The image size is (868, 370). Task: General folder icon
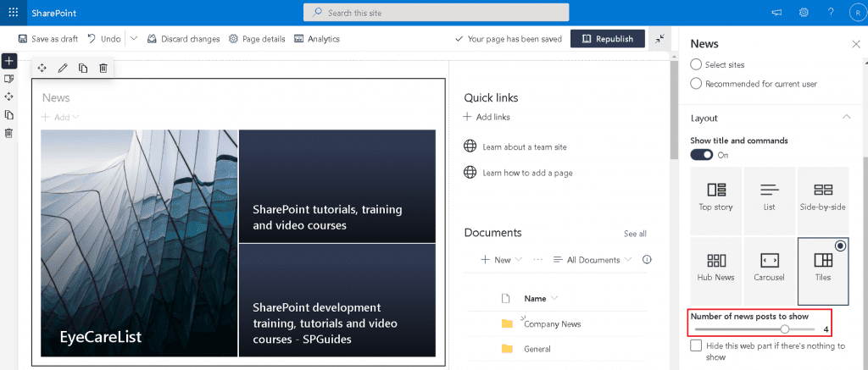coord(507,349)
